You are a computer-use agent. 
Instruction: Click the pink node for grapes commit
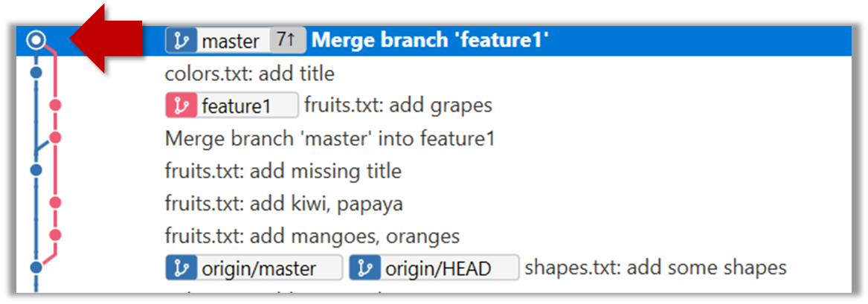54,106
